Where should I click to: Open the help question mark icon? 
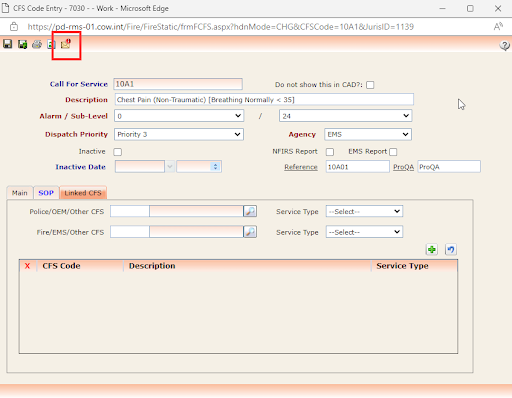click(504, 45)
